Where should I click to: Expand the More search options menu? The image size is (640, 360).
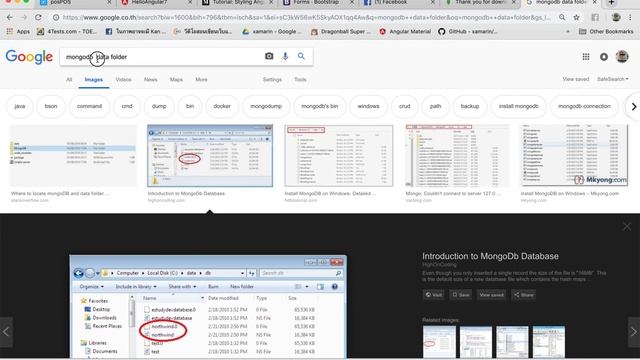coord(201,80)
